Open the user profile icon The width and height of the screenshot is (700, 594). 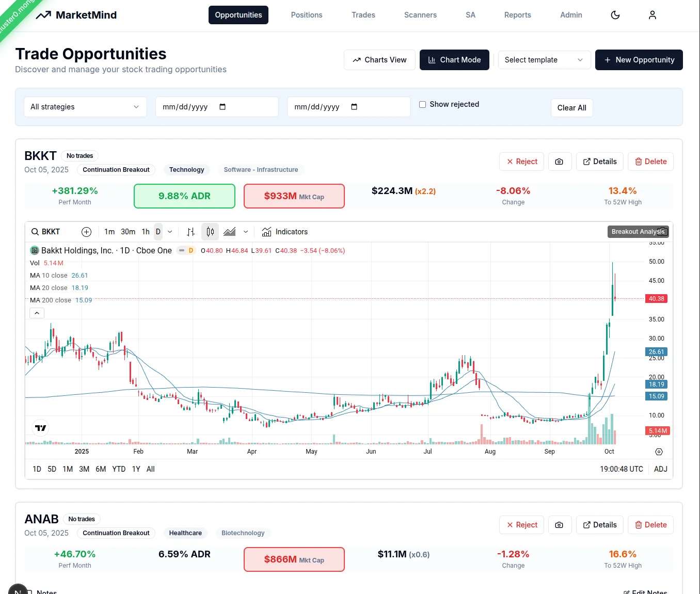pos(652,15)
